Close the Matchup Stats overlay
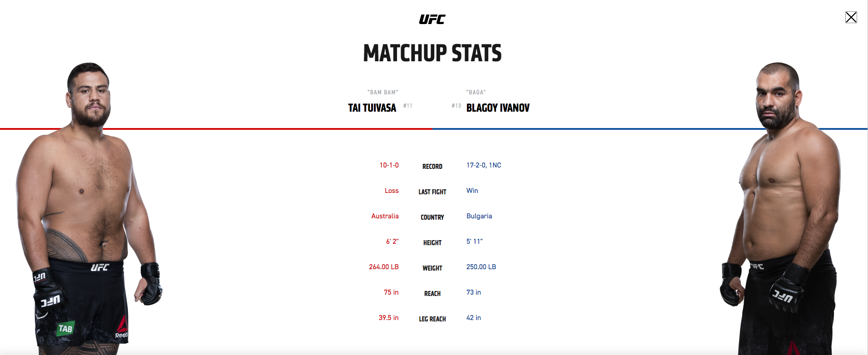The image size is (868, 355). pos(851,17)
